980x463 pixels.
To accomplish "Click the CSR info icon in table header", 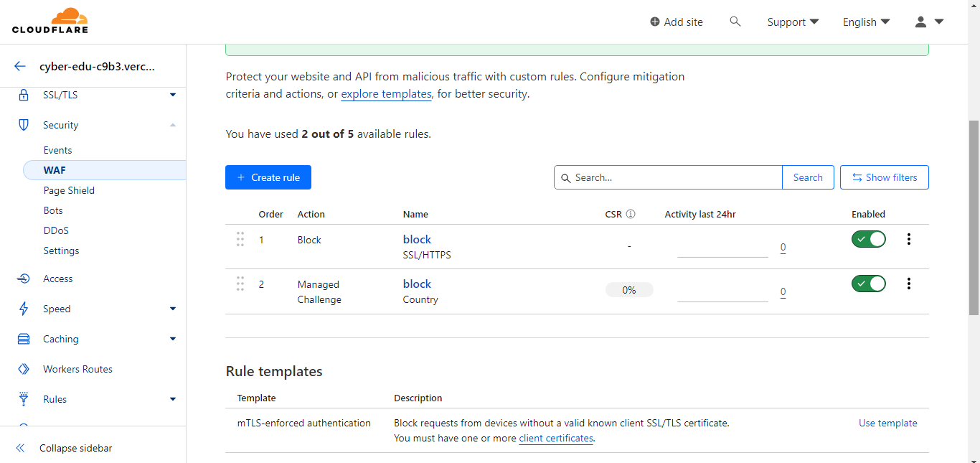I will point(631,214).
